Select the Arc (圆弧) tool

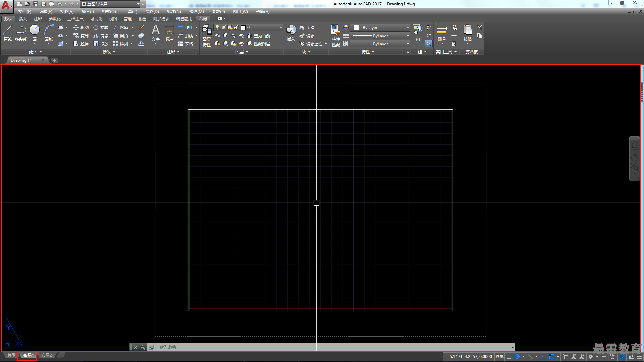click(49, 33)
